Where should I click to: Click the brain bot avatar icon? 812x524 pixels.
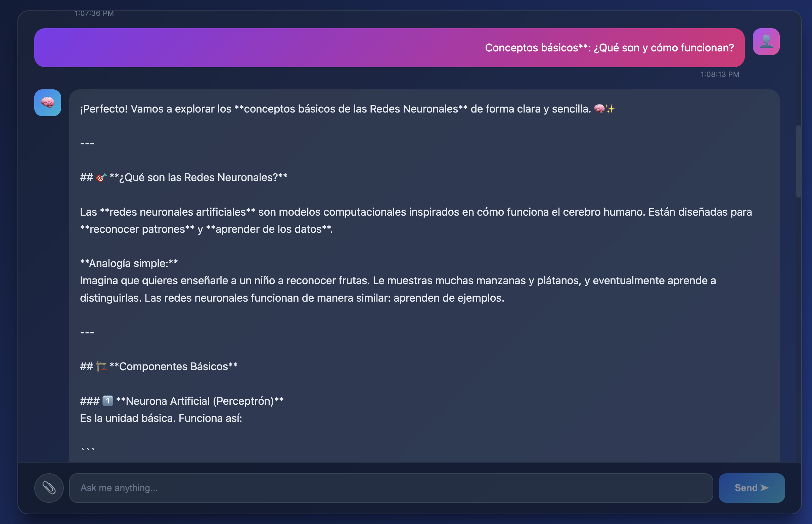[x=48, y=103]
